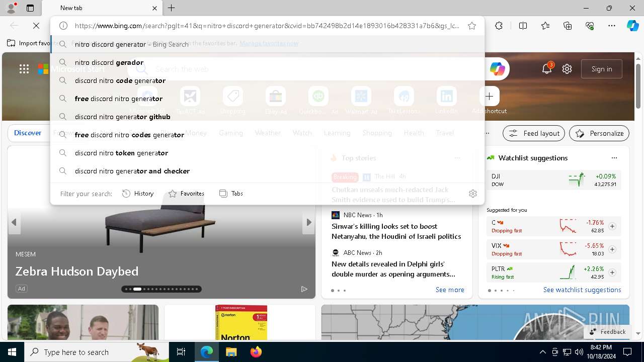Open Norton subscription ad thumbnail
Viewport: 644px width, 362px height.
coord(241,322)
